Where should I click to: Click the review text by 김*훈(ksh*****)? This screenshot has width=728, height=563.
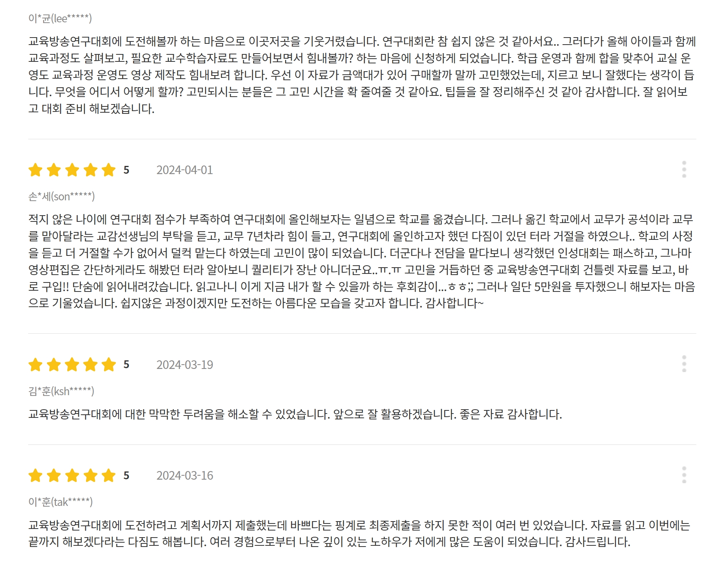(x=295, y=414)
